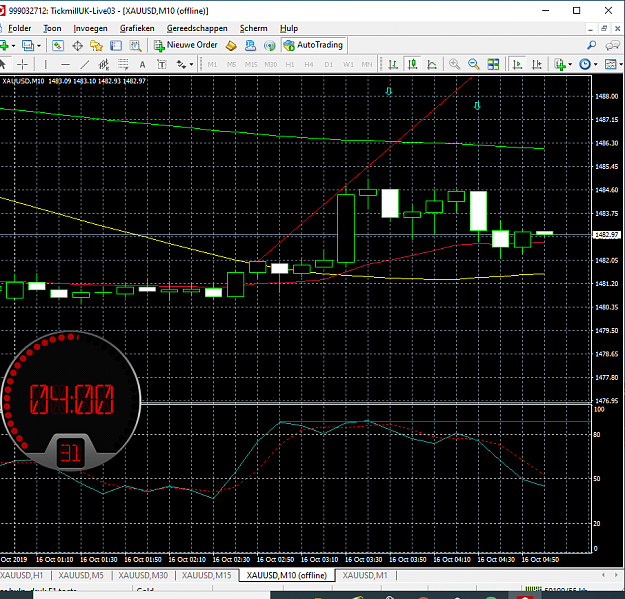The image size is (625, 599).
Task: Open the Grafieken menu
Action: pos(137,28)
